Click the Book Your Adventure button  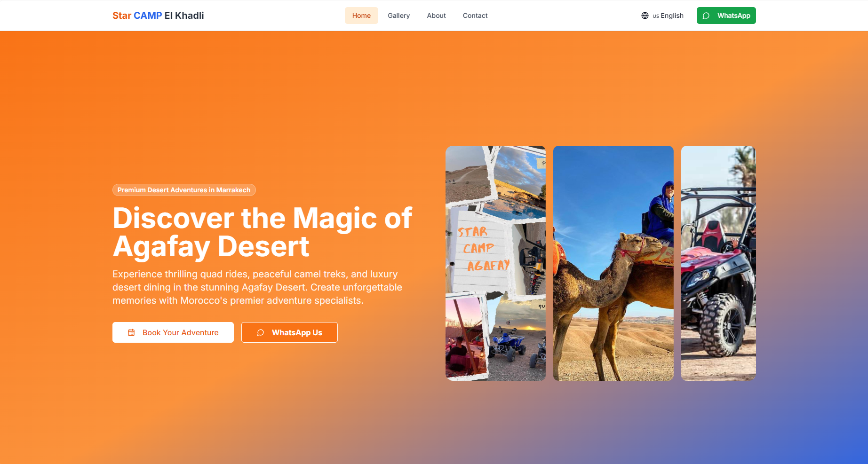(173, 332)
